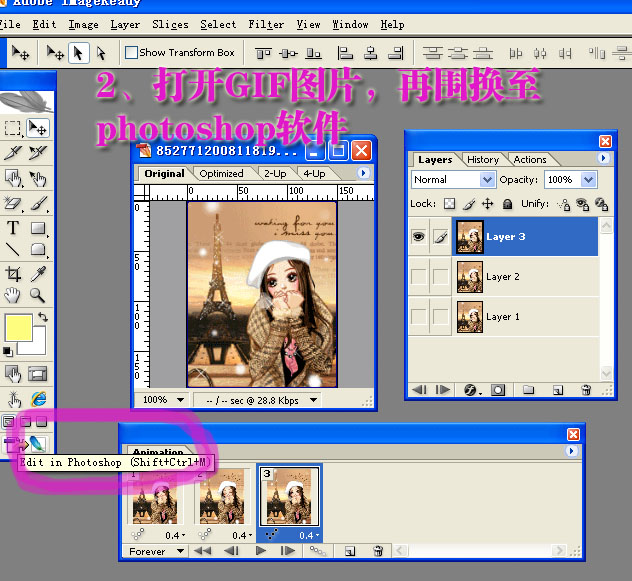The height and width of the screenshot is (581, 632).
Task: Click Lock all padlock icon
Action: click(x=507, y=204)
